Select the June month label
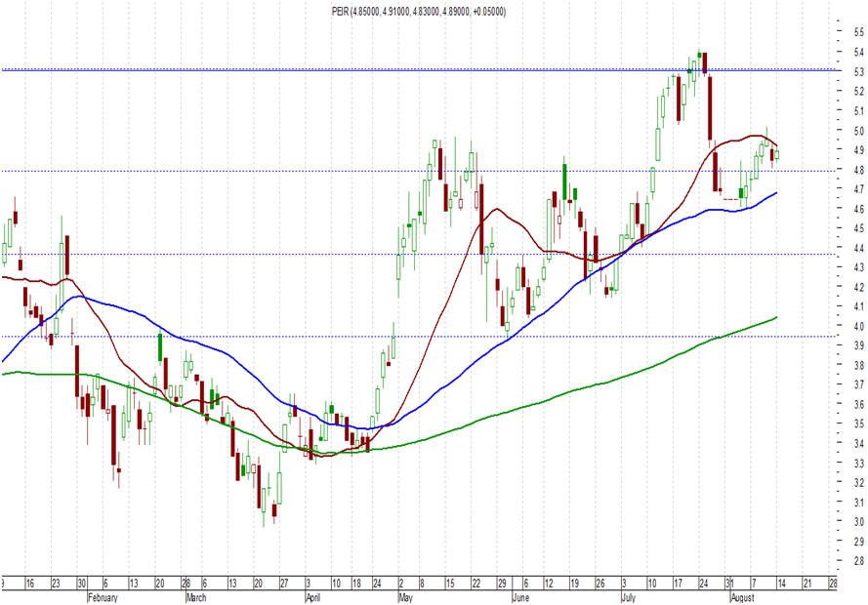Image resolution: width=868 pixels, height=605 pixels. tap(521, 598)
